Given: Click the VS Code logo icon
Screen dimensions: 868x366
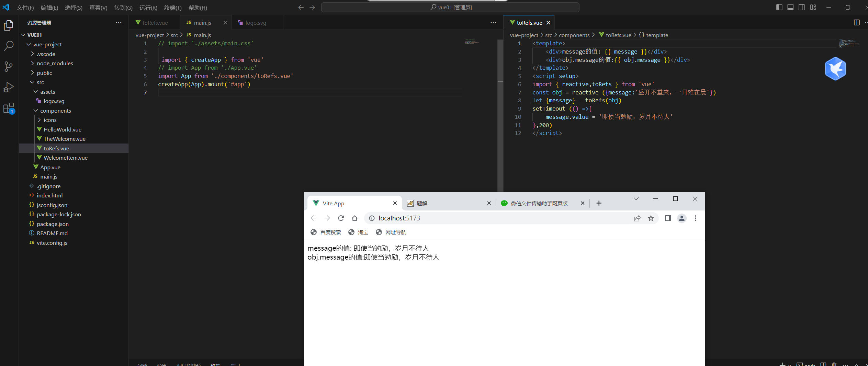Looking at the screenshot, I should coord(6,7).
